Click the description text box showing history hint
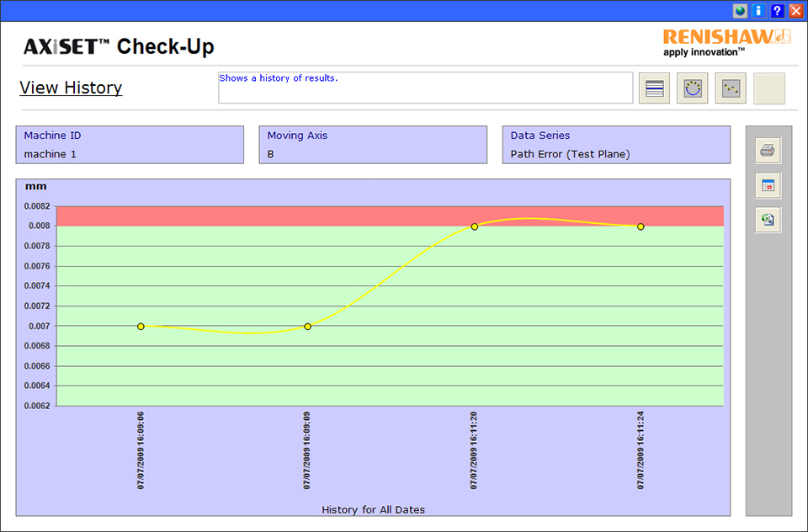This screenshot has height=532, width=808. 425,88
